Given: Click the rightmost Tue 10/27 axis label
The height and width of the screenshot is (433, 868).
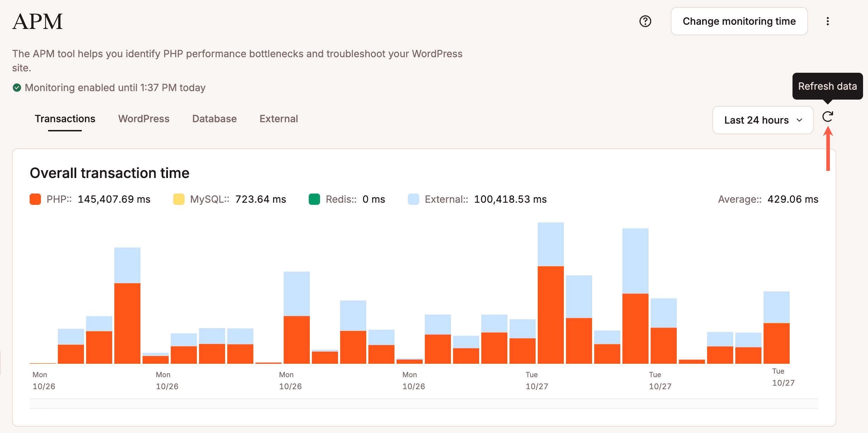Looking at the screenshot, I should [783, 377].
